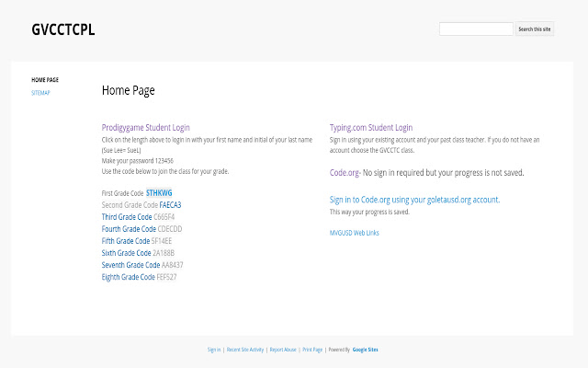The height and width of the screenshot is (368, 588).
Task: Open Recent Site Activity footer link
Action: pos(245,350)
